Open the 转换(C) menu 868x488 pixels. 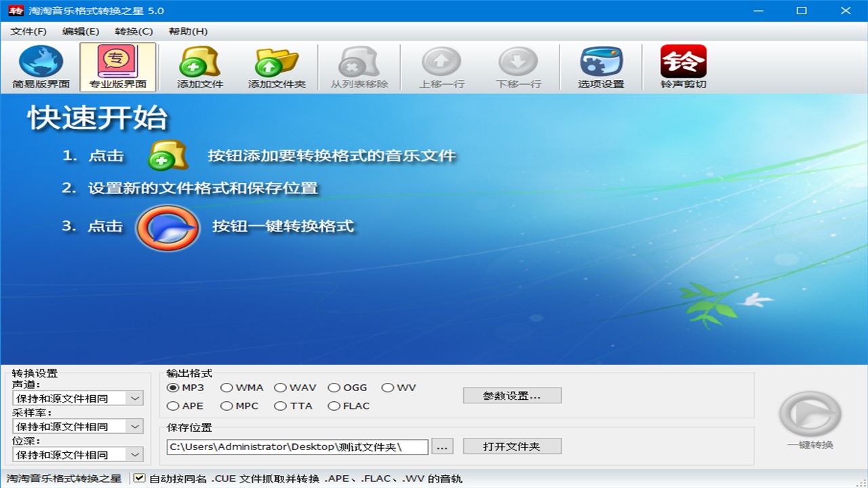134,31
